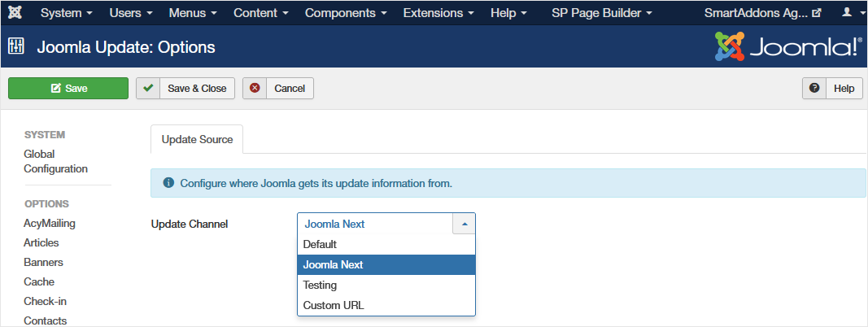Open Articles options in sidebar

pyautogui.click(x=41, y=243)
